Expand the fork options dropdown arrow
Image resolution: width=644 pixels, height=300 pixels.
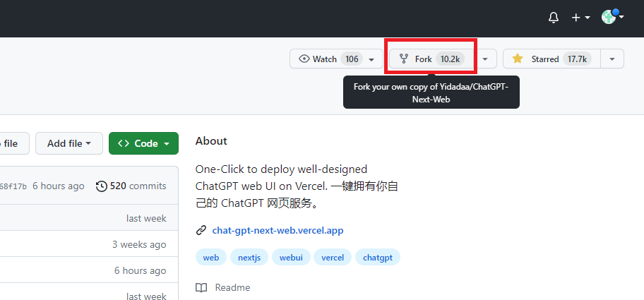click(485, 59)
